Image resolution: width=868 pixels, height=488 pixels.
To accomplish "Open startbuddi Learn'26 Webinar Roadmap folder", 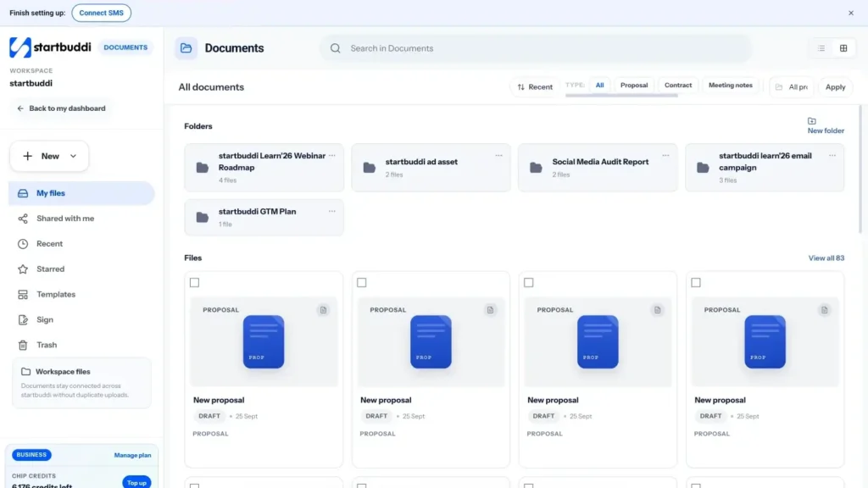I will pyautogui.click(x=264, y=168).
